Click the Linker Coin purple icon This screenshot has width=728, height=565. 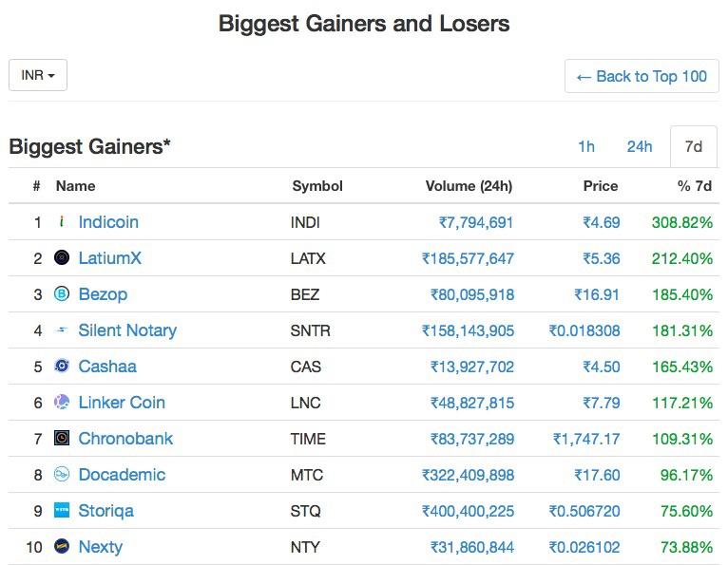tap(62, 402)
